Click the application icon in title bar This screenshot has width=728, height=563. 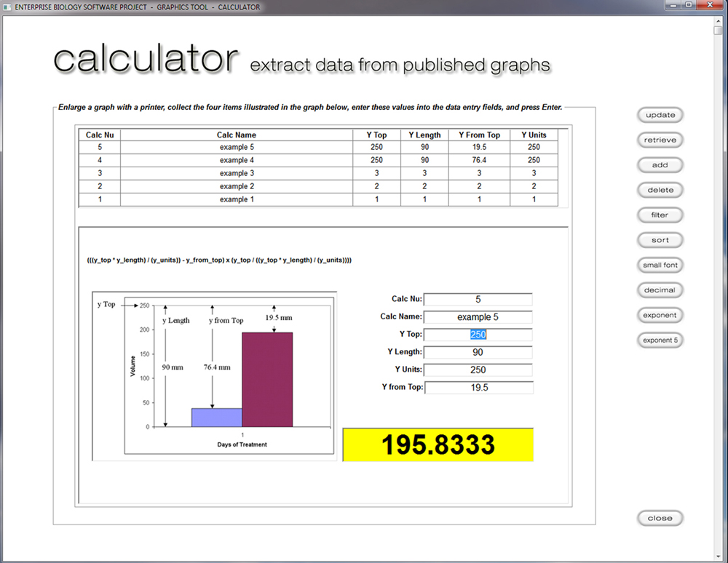(x=7, y=7)
